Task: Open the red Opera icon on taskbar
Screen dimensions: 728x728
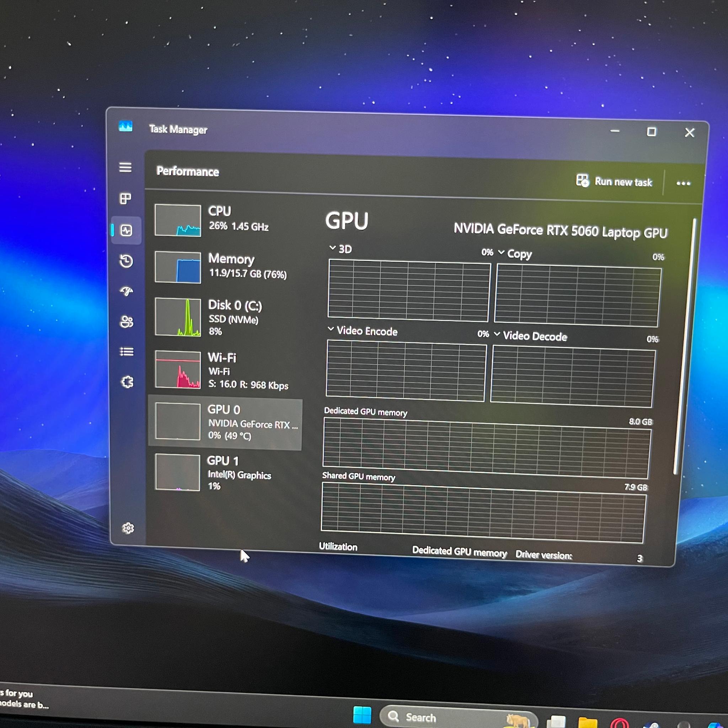Action: coord(620,723)
